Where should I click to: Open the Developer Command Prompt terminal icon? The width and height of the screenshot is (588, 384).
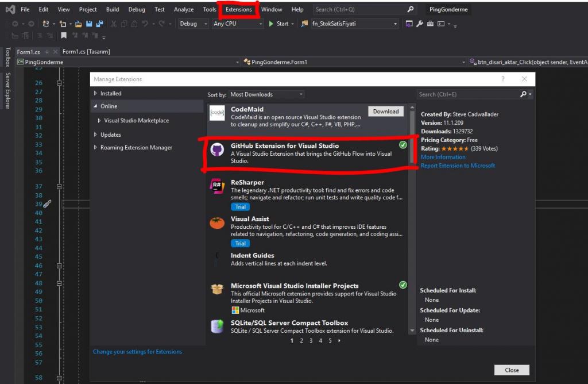(441, 25)
